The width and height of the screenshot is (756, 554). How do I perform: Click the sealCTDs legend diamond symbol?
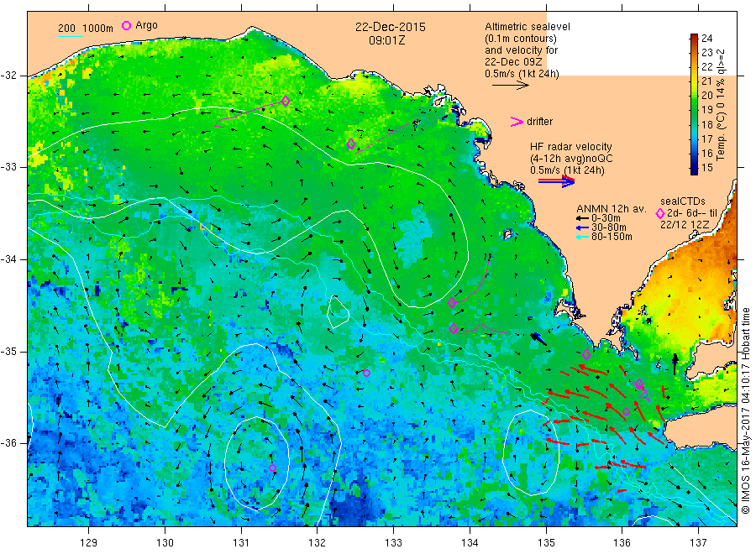point(660,213)
